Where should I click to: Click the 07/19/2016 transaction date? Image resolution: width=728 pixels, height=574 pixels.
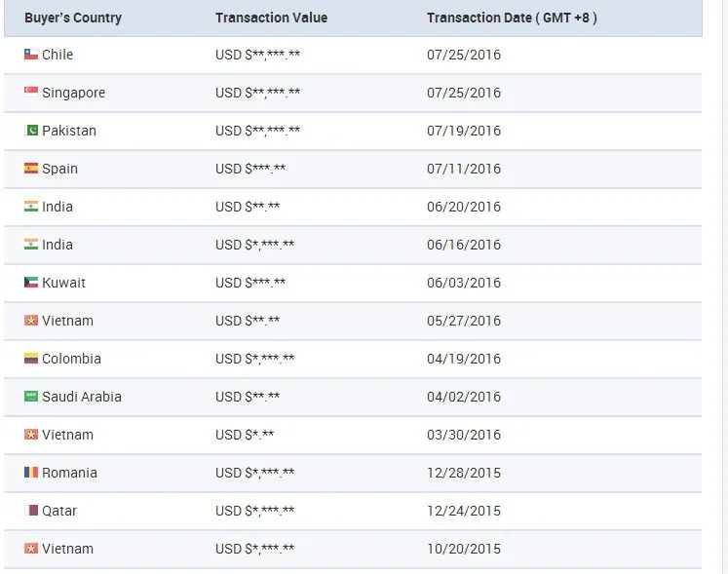pos(464,131)
